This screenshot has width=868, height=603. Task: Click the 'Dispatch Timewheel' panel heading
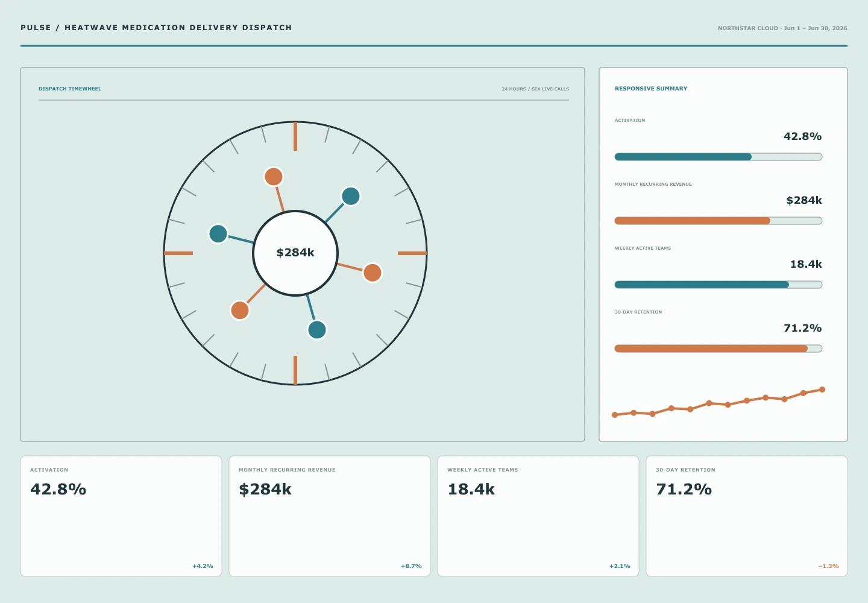pos(70,89)
